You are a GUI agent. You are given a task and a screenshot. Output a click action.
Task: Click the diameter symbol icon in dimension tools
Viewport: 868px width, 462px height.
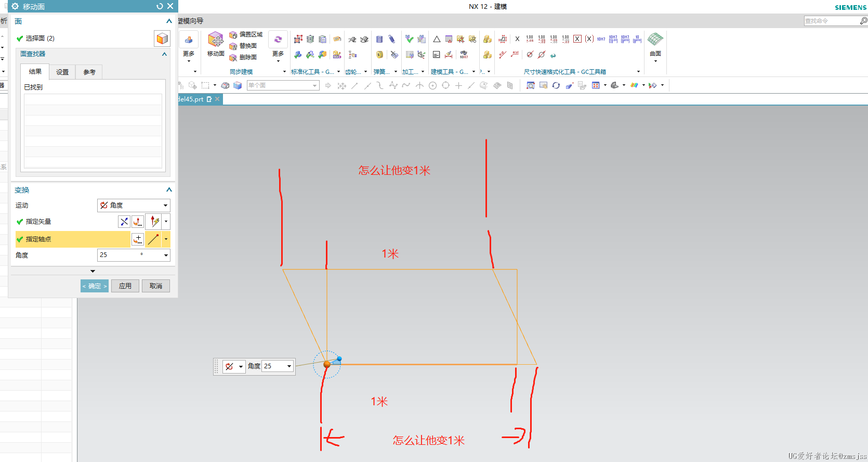tap(542, 55)
